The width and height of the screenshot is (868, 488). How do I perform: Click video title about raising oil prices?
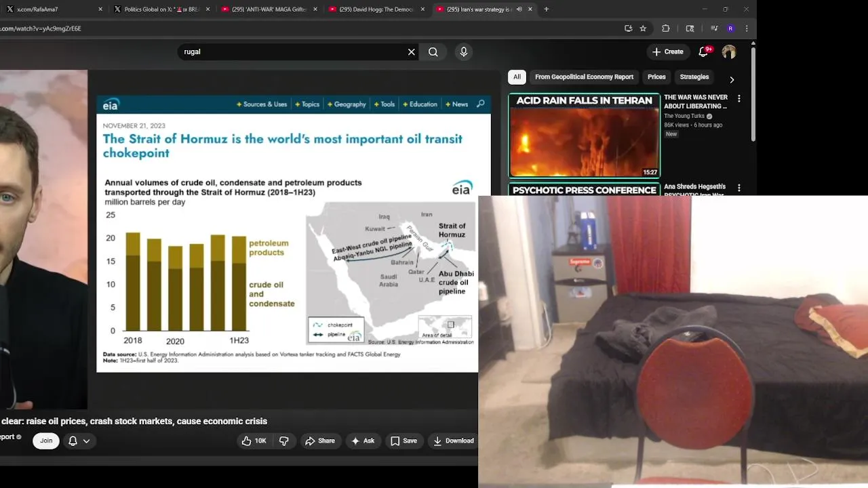pyautogui.click(x=134, y=421)
